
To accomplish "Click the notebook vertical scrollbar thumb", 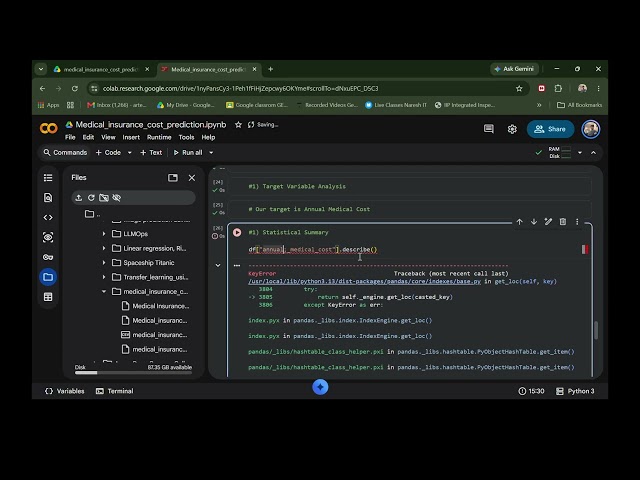I will pyautogui.click(x=596, y=330).
